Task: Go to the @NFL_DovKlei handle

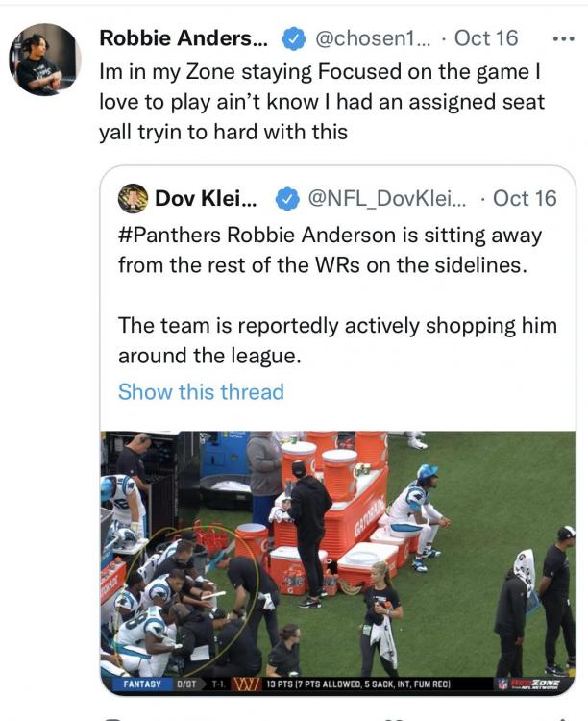Action: click(386, 199)
